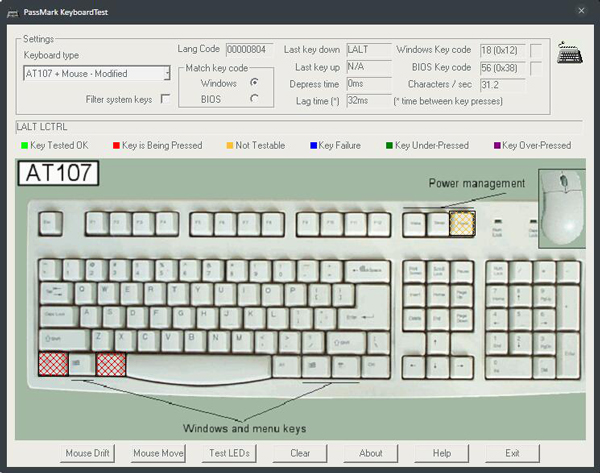600x473 pixels.
Task: Click the up arrow key on keyboard image
Action: coord(438,343)
